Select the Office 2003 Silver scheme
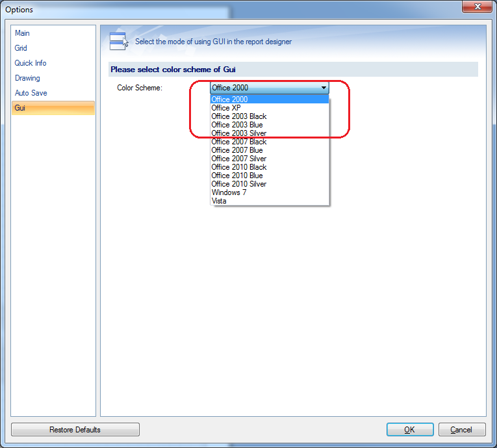Screen dimensions: 497x448 270,133
